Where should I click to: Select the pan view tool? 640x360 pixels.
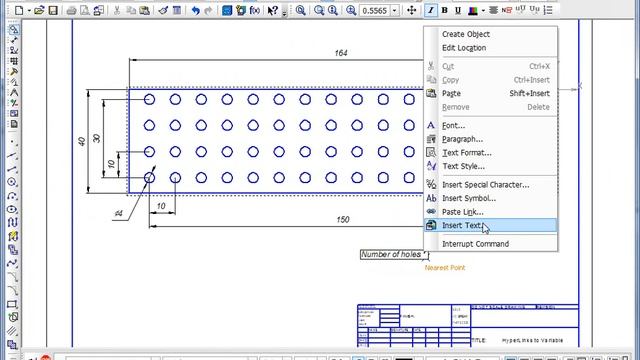(x=411, y=11)
